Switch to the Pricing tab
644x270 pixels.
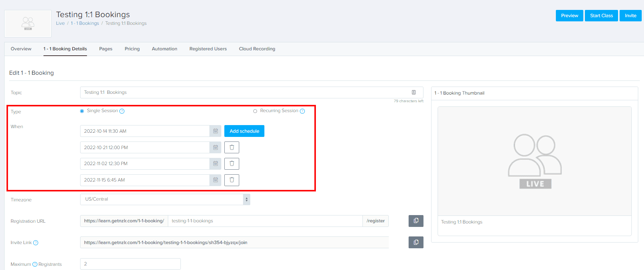[x=132, y=49]
